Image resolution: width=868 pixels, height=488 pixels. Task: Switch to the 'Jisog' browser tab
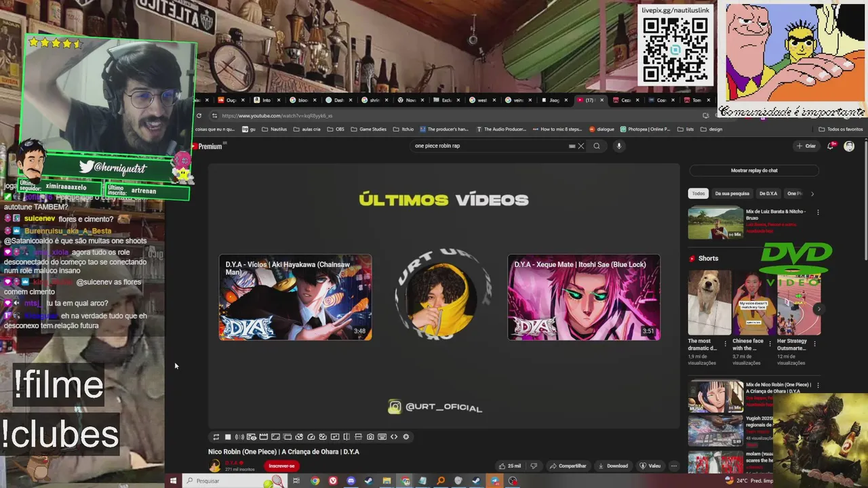click(x=554, y=100)
